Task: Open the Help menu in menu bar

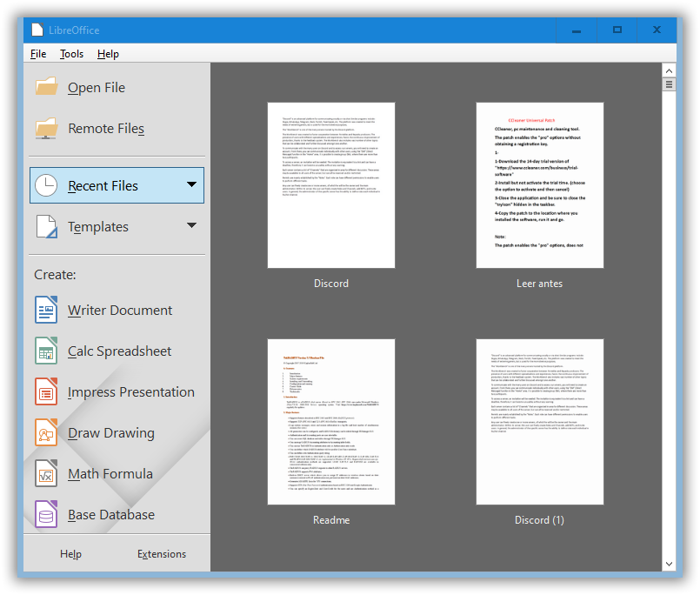Action: pos(108,54)
